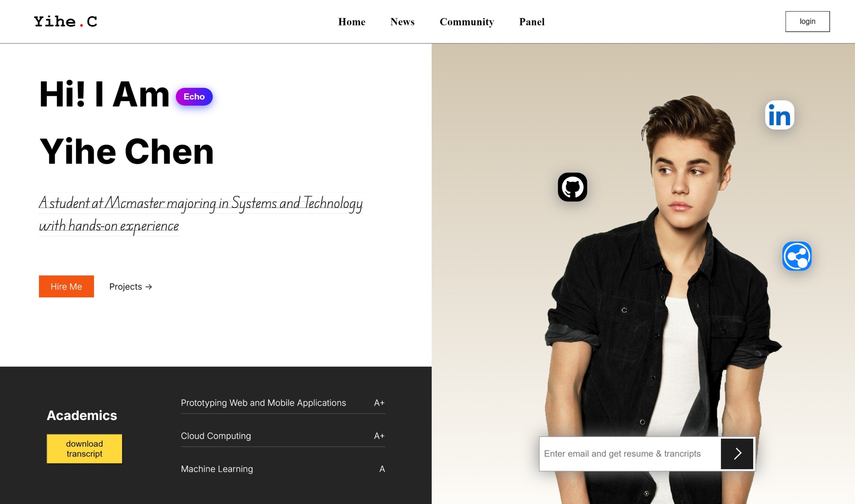Click the orange Hire Me button
Image resolution: width=855 pixels, height=504 pixels.
click(66, 286)
